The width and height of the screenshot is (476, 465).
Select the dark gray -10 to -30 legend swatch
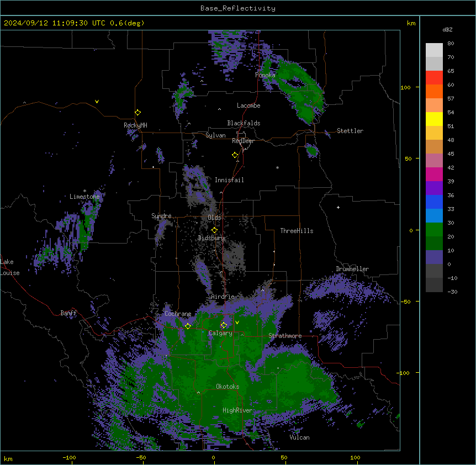tap(434, 285)
